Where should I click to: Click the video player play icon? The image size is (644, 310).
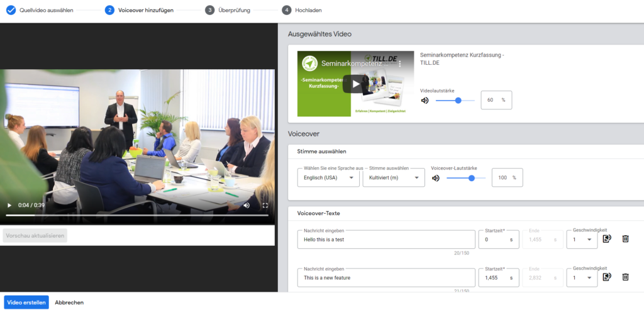point(9,206)
